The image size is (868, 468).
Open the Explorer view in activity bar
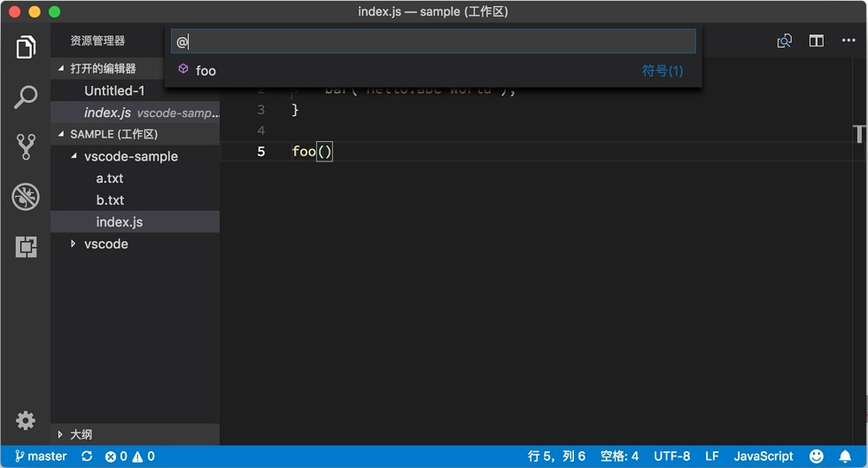click(x=26, y=47)
